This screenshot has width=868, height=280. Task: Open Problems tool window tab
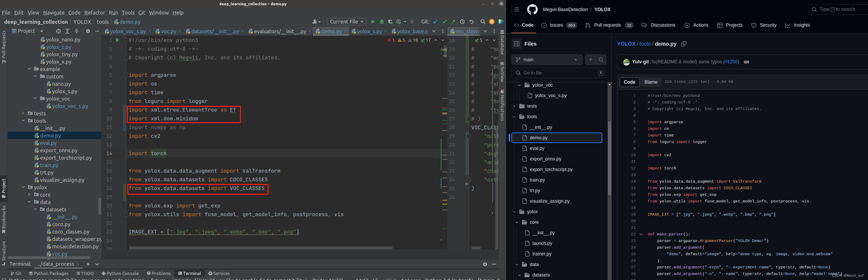click(159, 273)
